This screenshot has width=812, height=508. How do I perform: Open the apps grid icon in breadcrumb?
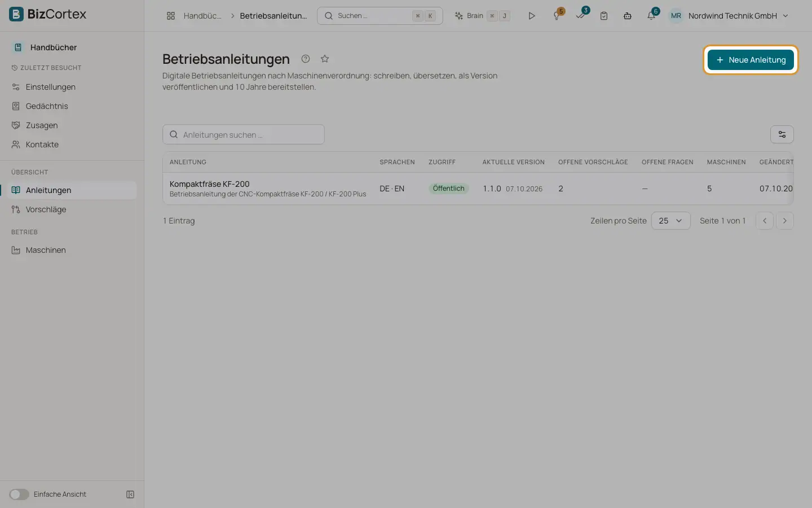[x=171, y=16]
